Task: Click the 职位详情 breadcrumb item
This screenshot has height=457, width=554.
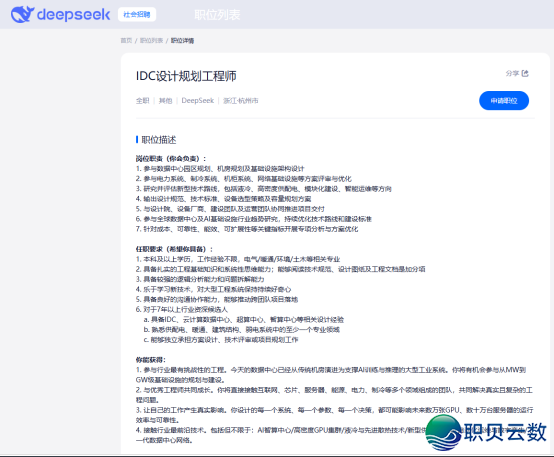Action: 182,40
